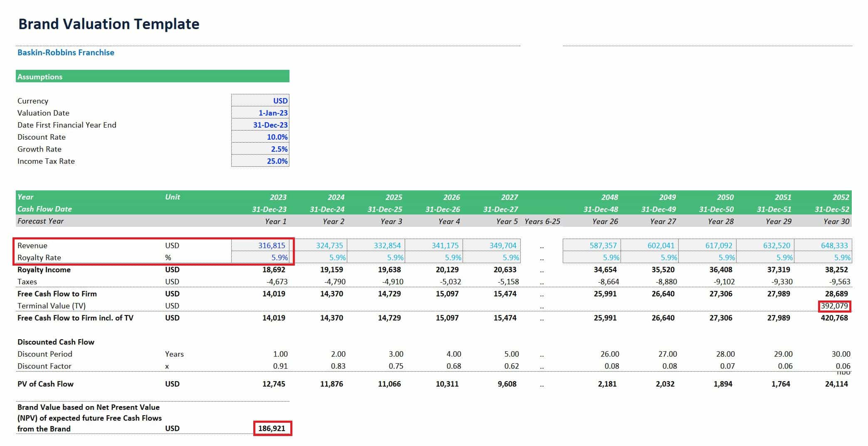Image resolution: width=868 pixels, height=446 pixels.
Task: Click the 2027 Revenue cell 349,704
Action: [492, 245]
